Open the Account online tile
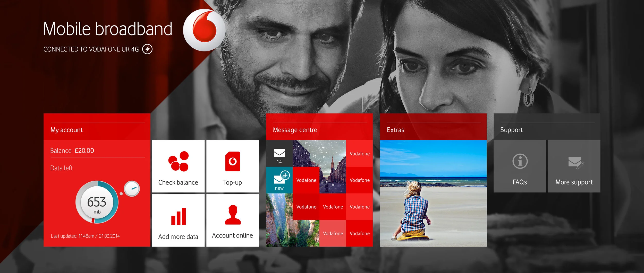Screen dimensions: 644x273 [x=233, y=221]
